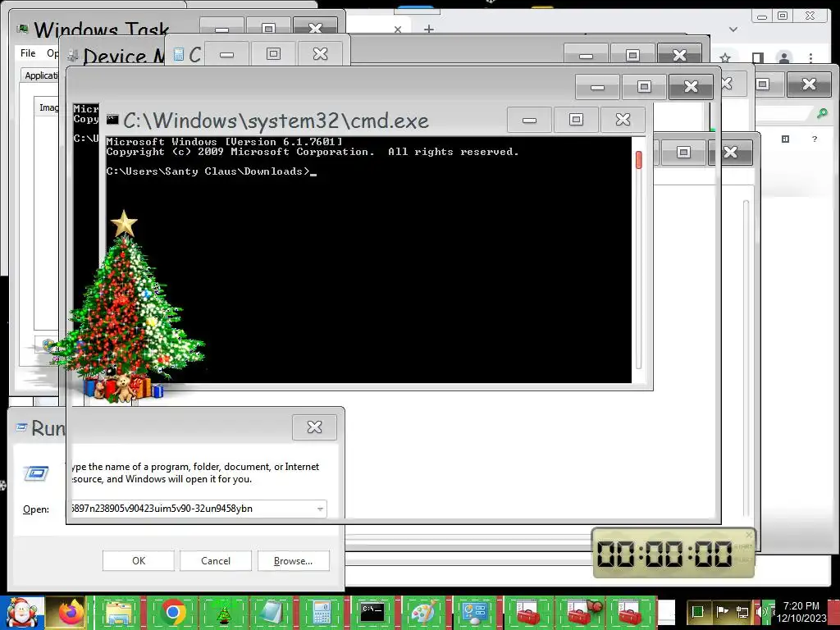Click the Device Manager title icon

[x=73, y=55]
